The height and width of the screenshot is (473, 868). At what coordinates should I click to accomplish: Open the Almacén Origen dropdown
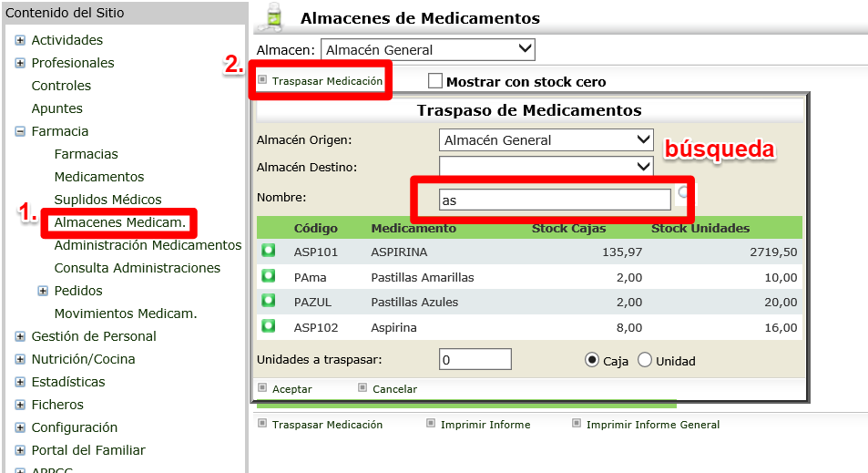click(x=546, y=140)
